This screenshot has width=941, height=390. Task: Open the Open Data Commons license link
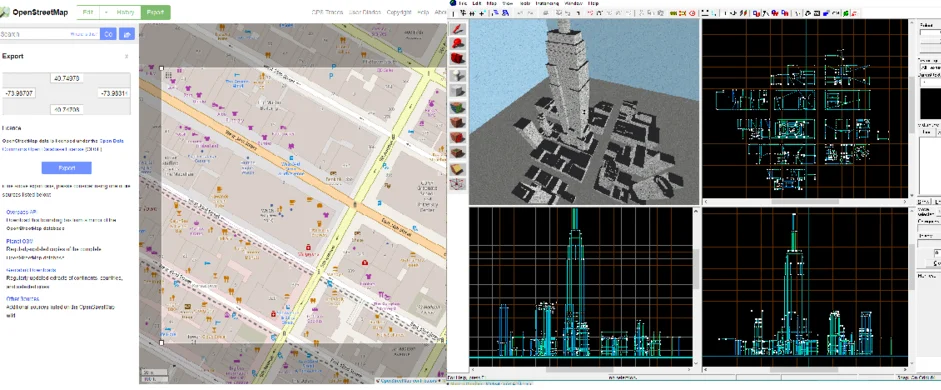(112, 140)
